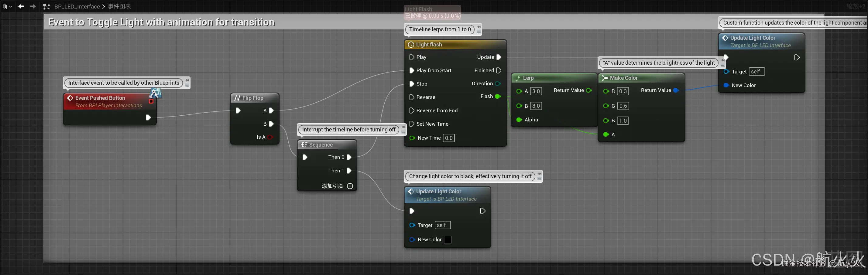This screenshot has height=275, width=868.
Task: Edit Make Color G value field 0.6
Action: coord(623,106)
